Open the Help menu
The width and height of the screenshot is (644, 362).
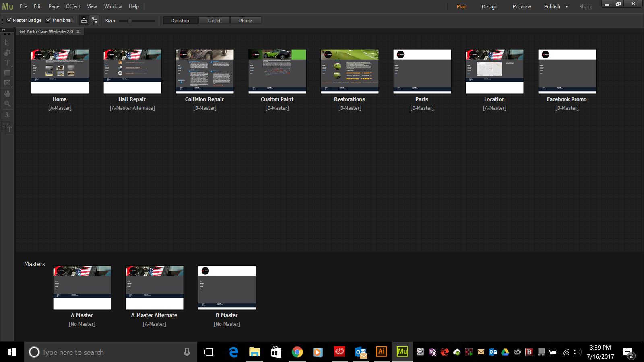pyautogui.click(x=134, y=6)
